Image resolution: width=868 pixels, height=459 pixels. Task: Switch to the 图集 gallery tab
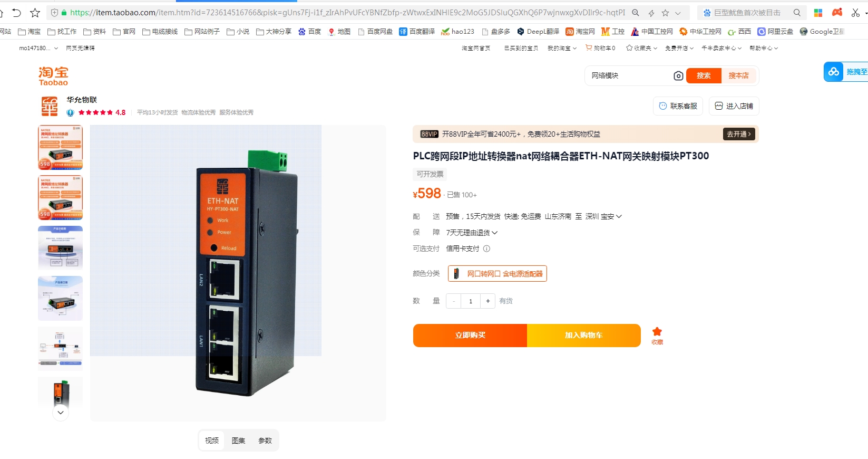pos(238,441)
